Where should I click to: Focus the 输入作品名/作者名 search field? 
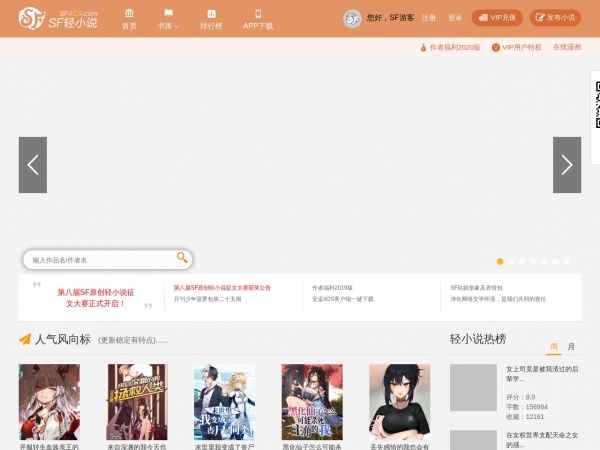pyautogui.click(x=101, y=260)
